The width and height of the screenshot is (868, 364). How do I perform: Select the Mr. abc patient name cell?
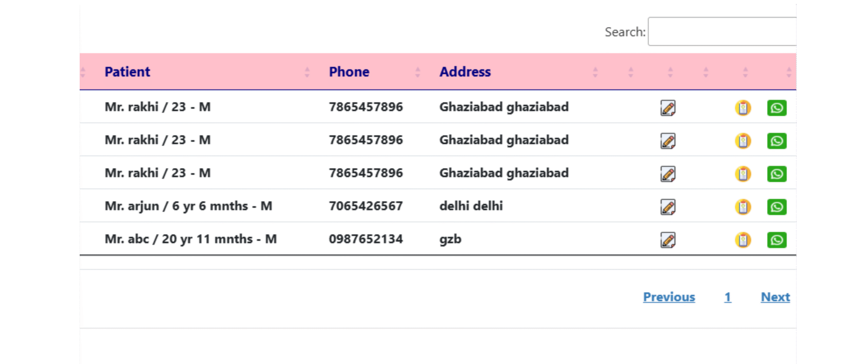coord(191,239)
